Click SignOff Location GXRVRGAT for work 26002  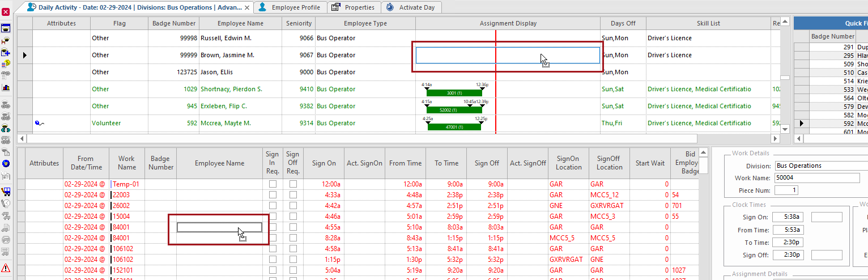609,206
